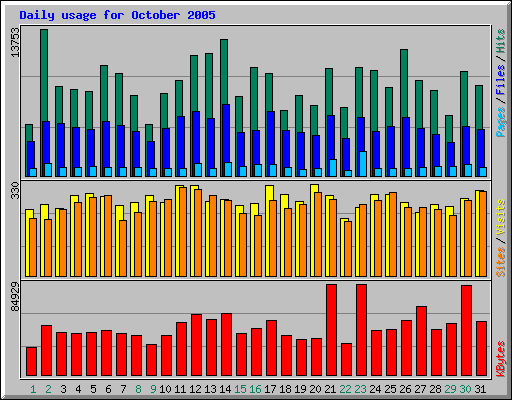This screenshot has width=512, height=400.
Task: Click the green 'Hits' legend label
Action: (501, 41)
